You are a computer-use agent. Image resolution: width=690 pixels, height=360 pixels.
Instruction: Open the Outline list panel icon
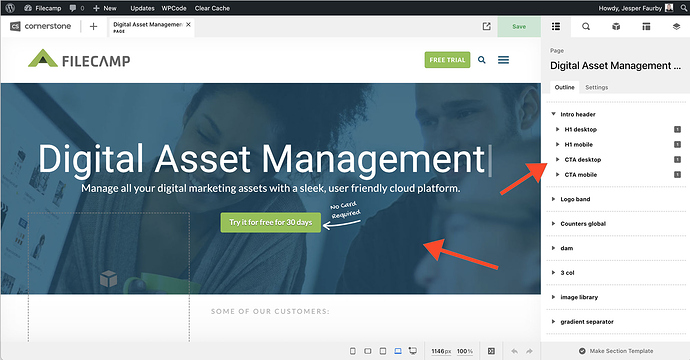pos(556,26)
